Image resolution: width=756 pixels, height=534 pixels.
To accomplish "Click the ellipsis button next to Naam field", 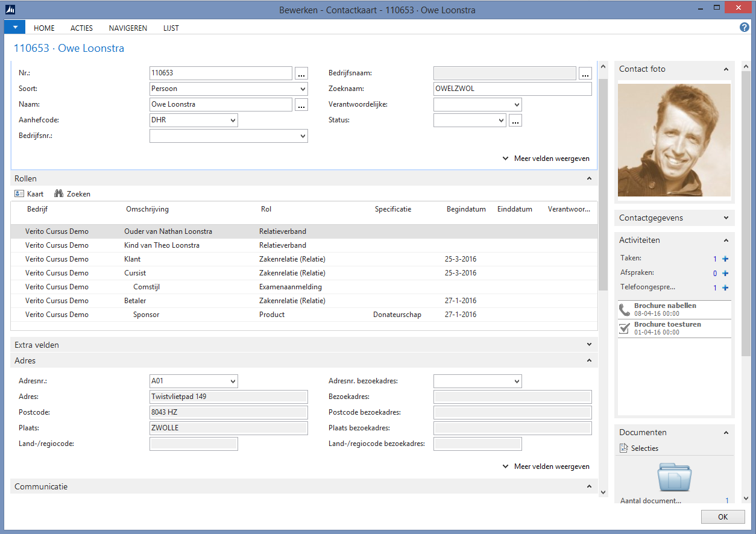I will 301,105.
